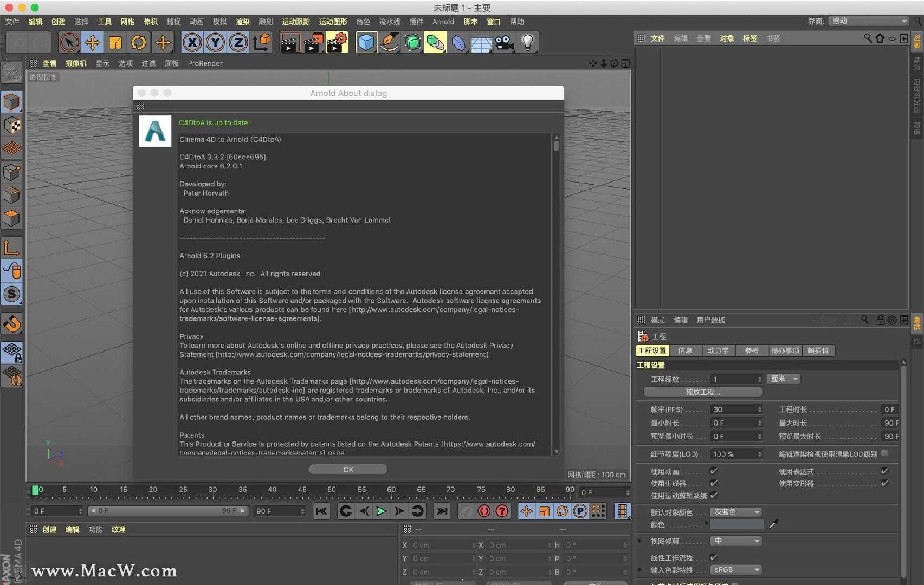Open the 运动图形 menu
The image size is (924, 585).
333,22
